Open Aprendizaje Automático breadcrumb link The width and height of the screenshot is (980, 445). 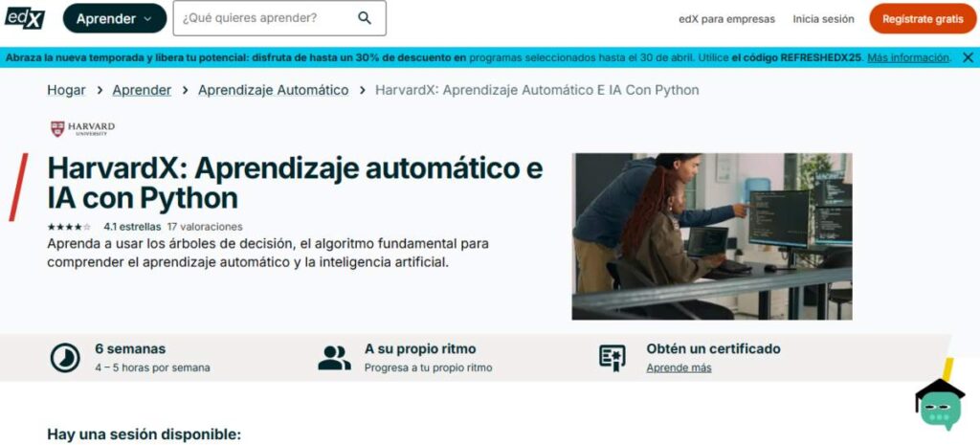(273, 90)
